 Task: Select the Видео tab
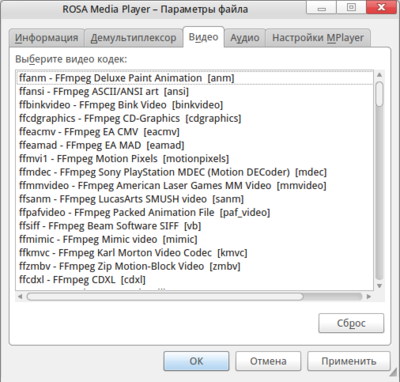203,37
